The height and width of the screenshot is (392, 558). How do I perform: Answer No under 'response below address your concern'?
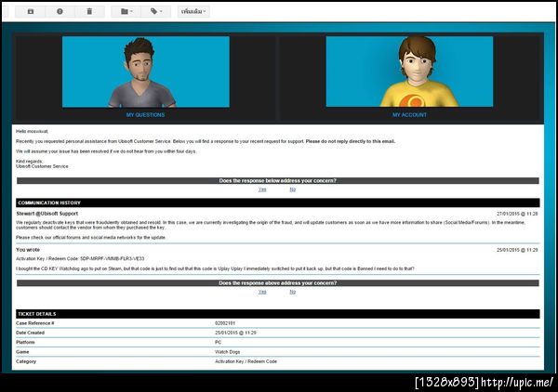[293, 189]
